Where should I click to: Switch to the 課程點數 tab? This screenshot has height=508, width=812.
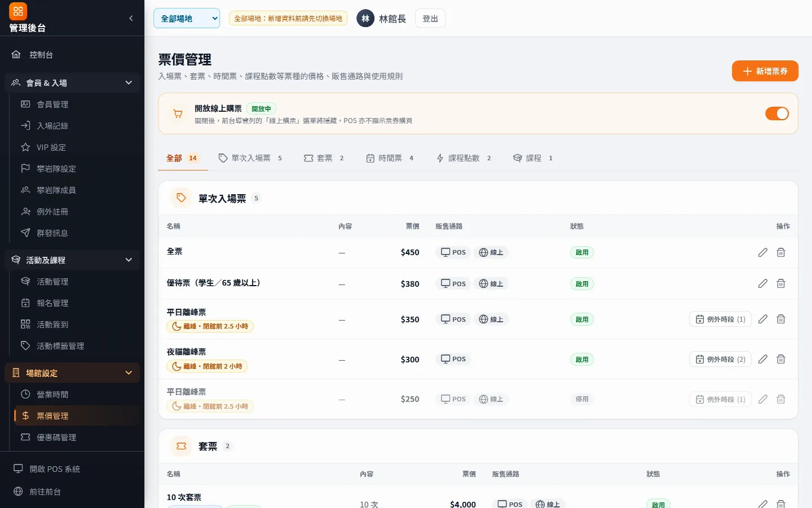click(464, 158)
